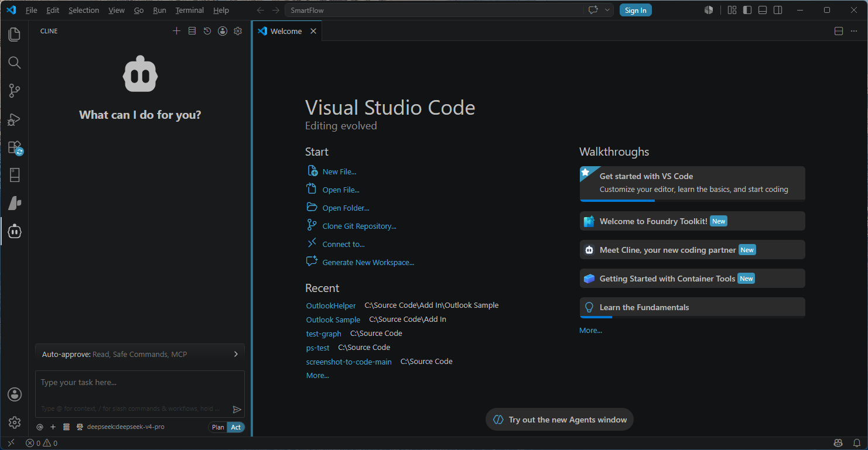Switch Cline to Plan mode
This screenshot has width=868, height=450.
click(218, 427)
